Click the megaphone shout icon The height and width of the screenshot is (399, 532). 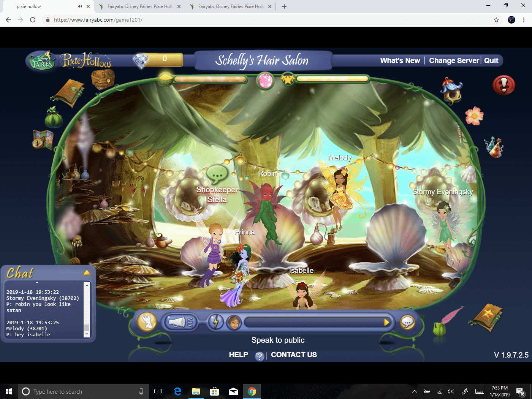coord(180,321)
